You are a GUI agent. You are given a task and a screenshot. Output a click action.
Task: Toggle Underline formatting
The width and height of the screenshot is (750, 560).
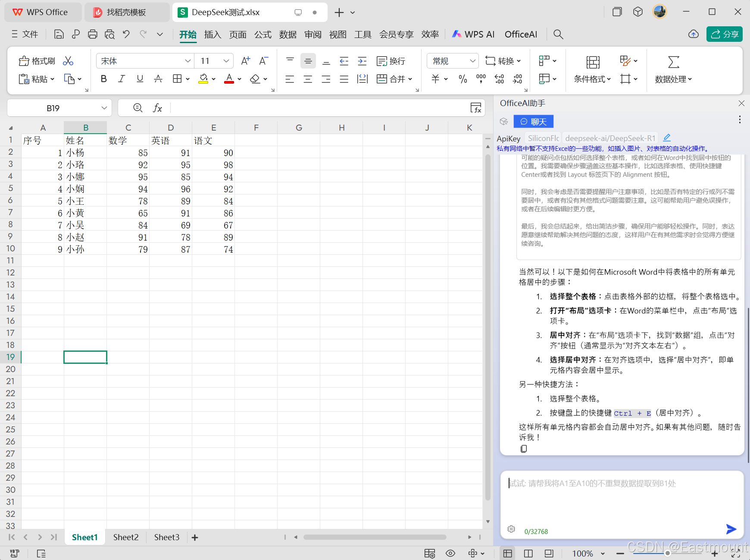click(140, 79)
